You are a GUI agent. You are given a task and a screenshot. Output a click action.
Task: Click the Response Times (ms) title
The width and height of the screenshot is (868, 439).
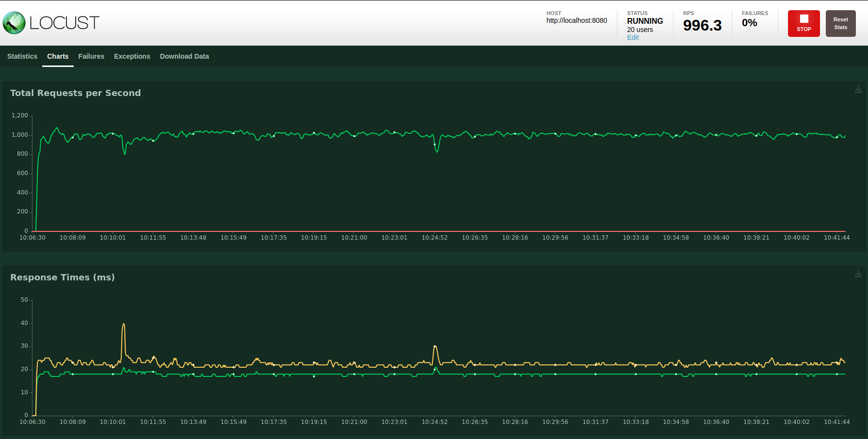point(63,277)
